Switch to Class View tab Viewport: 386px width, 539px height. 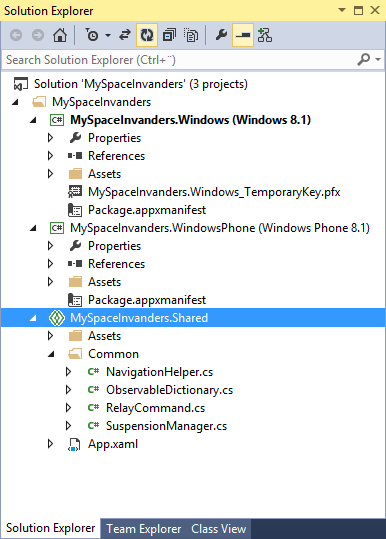pyautogui.click(x=219, y=529)
